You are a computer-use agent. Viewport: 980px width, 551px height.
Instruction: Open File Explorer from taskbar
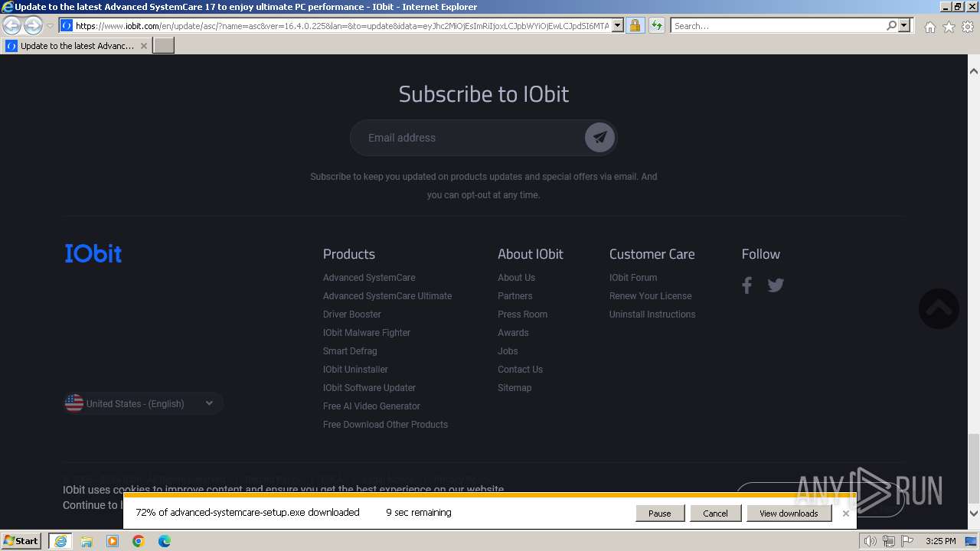click(x=87, y=541)
